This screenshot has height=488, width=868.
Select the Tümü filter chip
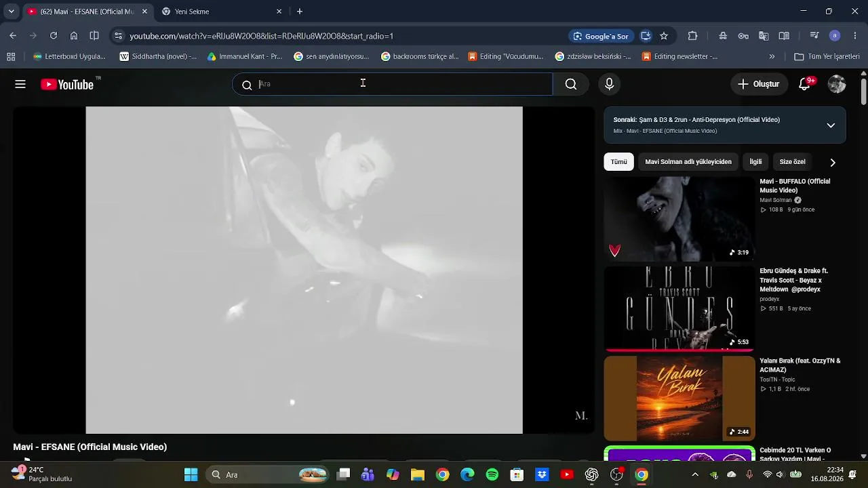click(x=619, y=162)
